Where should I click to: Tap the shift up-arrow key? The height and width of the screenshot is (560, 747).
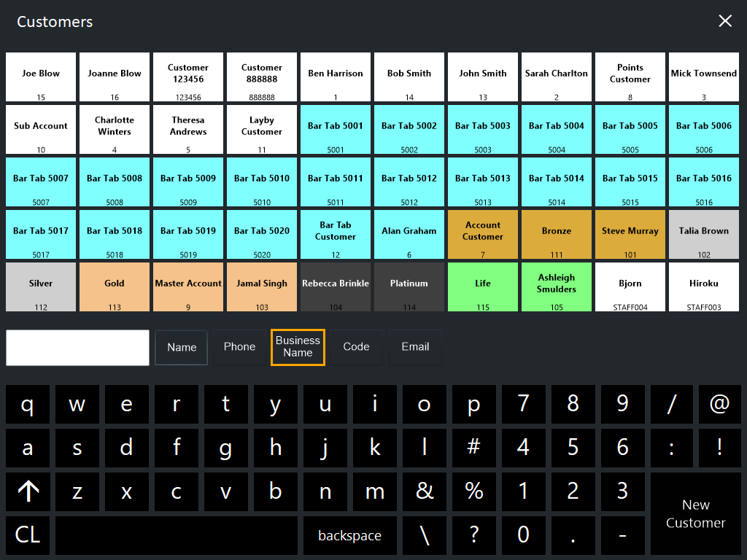pyautogui.click(x=28, y=491)
